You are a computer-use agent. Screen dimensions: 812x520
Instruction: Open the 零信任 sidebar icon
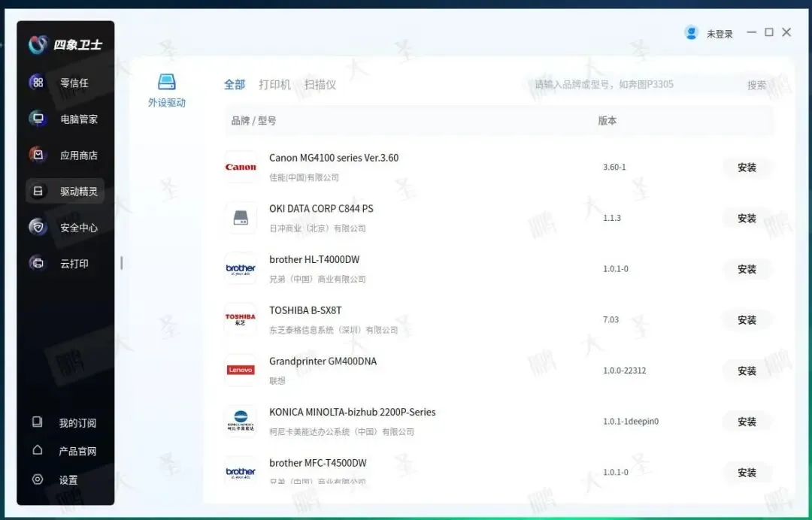tap(38, 82)
